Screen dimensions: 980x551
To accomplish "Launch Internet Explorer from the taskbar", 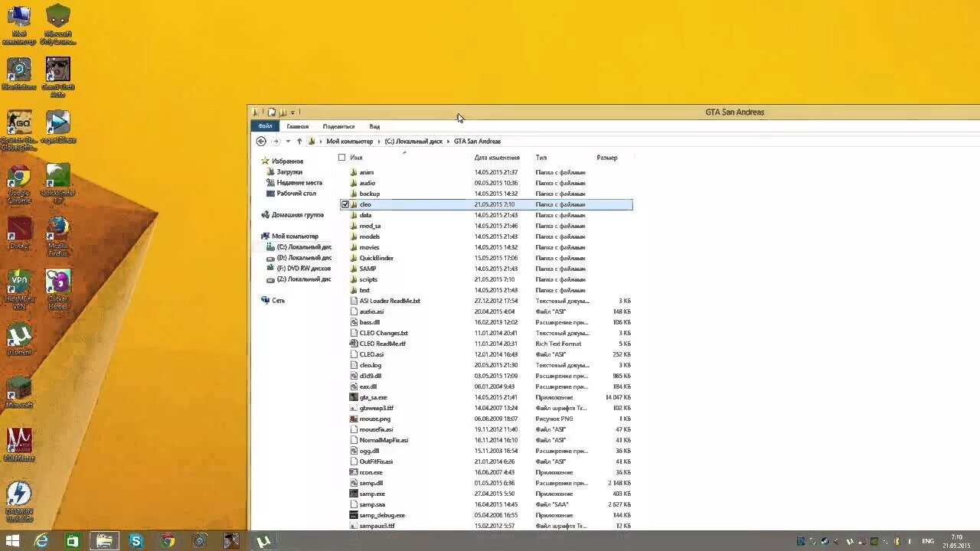I will 41,541.
